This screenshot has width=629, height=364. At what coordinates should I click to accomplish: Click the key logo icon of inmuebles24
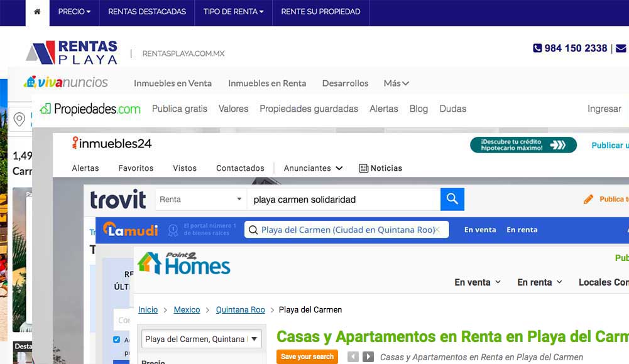(x=75, y=143)
